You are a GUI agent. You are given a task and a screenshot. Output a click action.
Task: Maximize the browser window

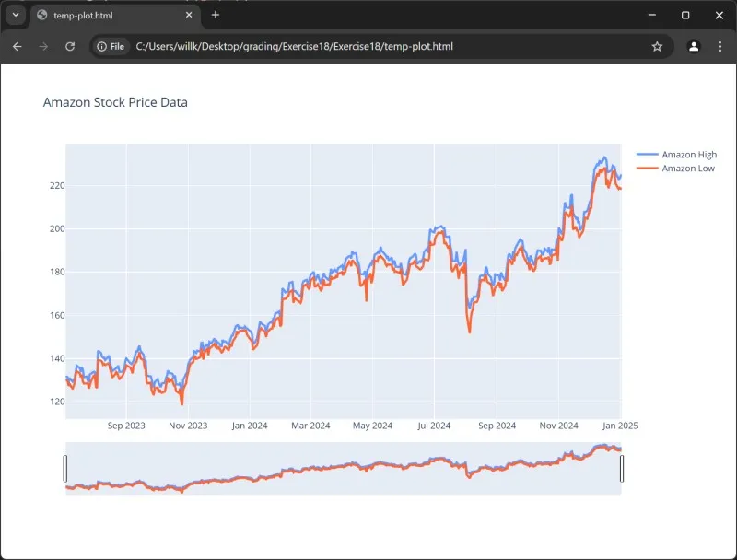pos(685,15)
